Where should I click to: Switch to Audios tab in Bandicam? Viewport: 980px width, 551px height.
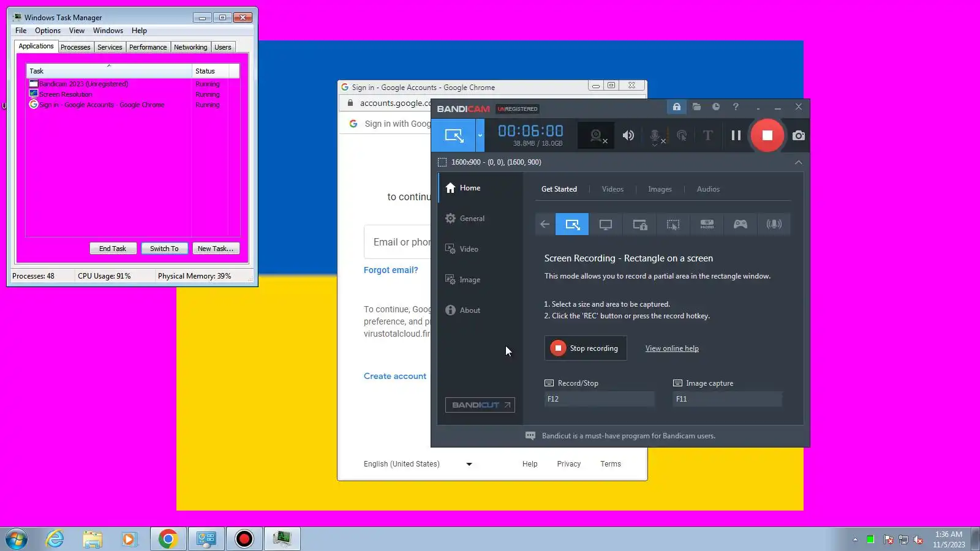[x=708, y=189]
